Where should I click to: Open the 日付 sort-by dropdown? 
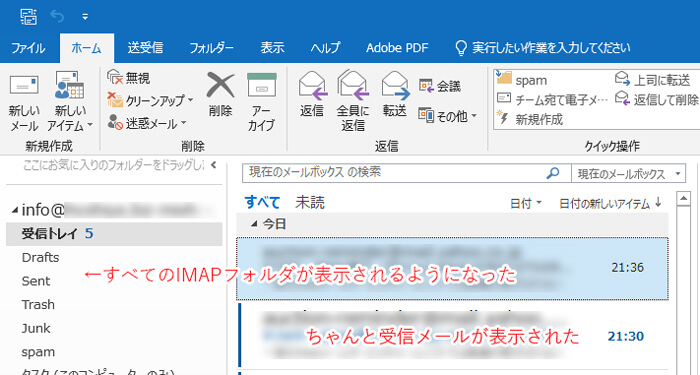pos(526,204)
